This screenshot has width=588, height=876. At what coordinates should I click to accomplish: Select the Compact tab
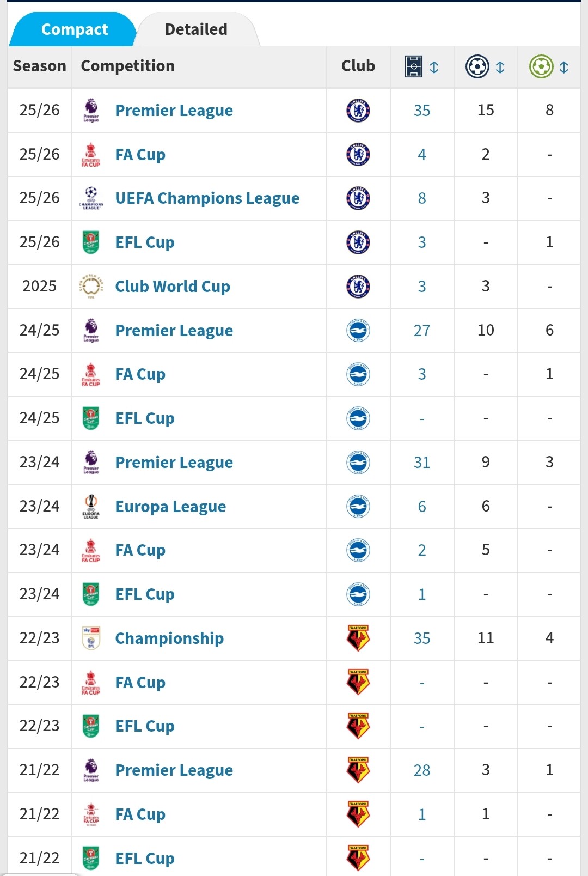click(x=75, y=29)
